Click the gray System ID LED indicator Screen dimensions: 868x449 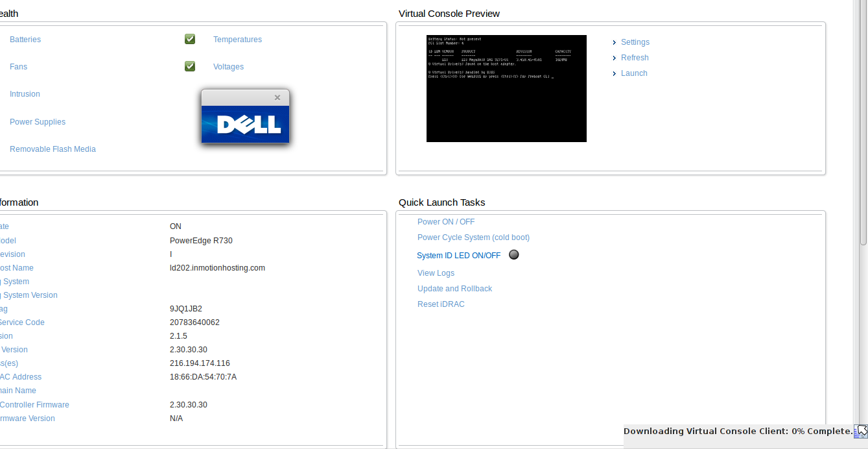(x=514, y=254)
